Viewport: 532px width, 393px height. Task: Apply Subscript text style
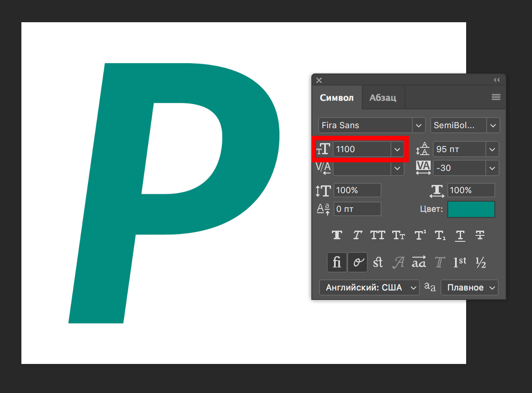pyautogui.click(x=440, y=235)
